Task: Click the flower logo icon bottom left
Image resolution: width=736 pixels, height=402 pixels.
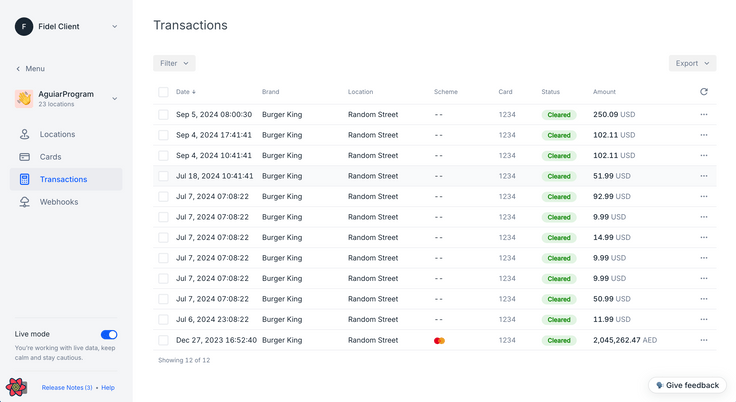Action: tap(16, 387)
